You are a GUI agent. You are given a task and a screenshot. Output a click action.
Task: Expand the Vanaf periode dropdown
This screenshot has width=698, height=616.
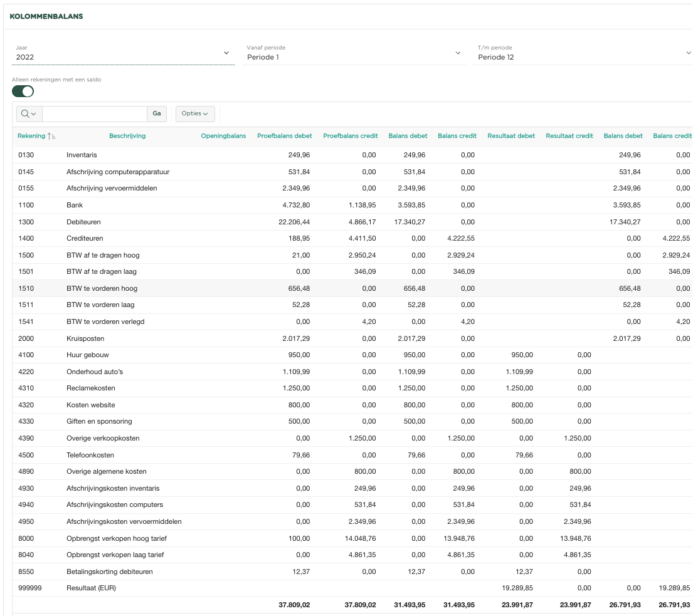tap(355, 56)
